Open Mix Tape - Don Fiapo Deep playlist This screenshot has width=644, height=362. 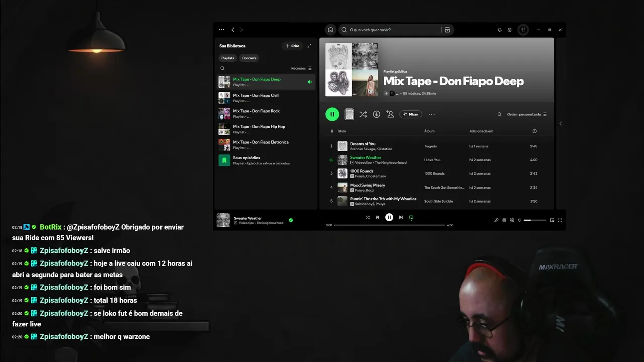(x=266, y=82)
